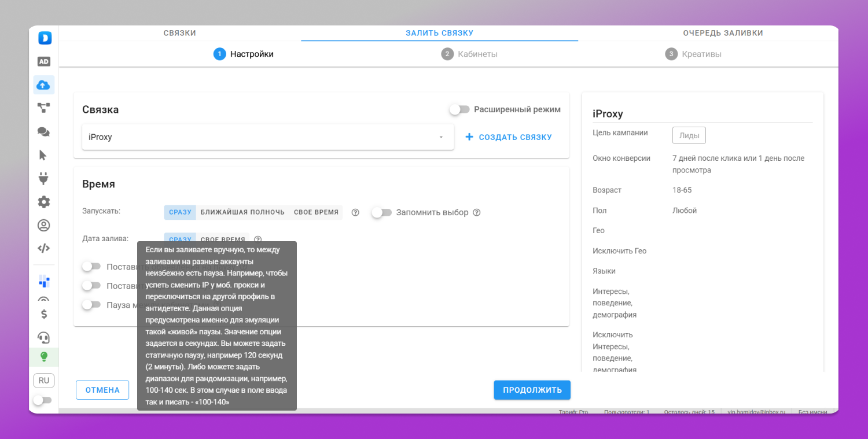Toggle the second 'Поставить' switch

tap(91, 285)
